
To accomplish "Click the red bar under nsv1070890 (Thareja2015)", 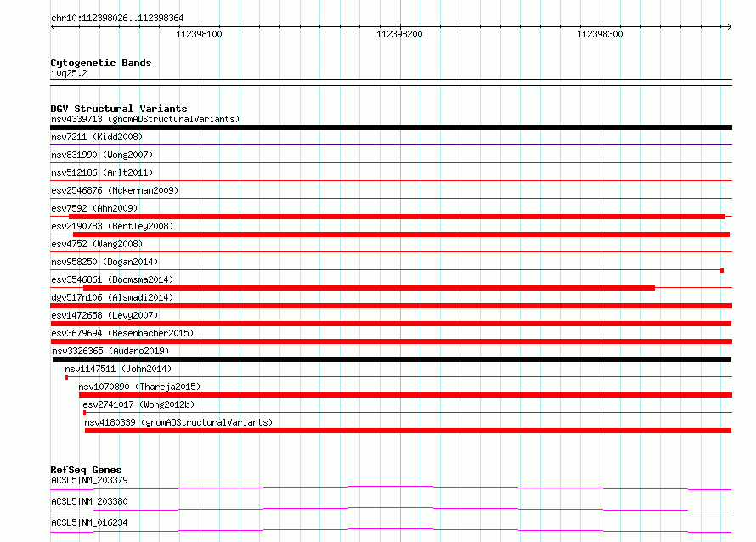I will [405, 395].
